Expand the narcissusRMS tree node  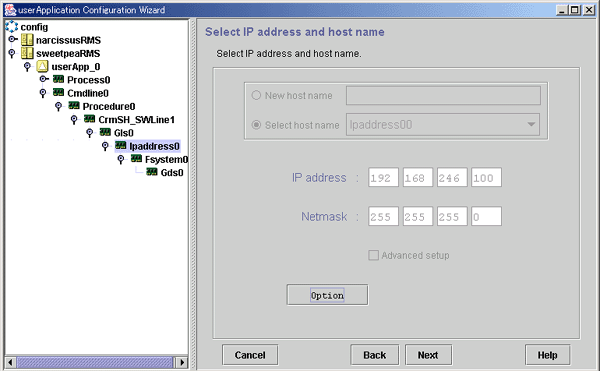[13, 39]
